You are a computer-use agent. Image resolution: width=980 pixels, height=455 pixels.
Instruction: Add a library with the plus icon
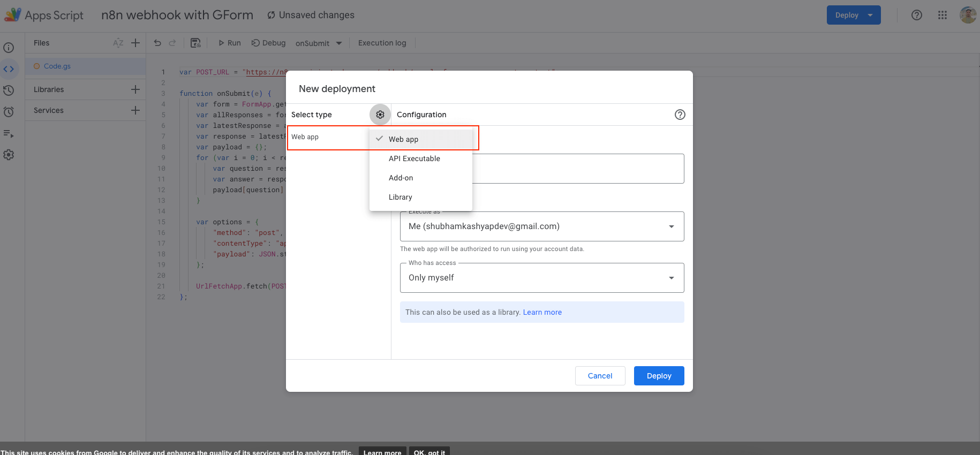[x=135, y=89]
